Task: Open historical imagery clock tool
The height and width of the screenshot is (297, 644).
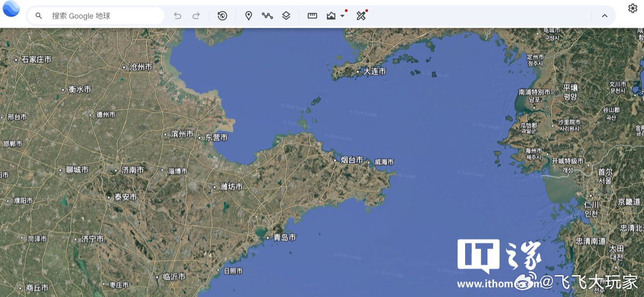Action: coord(222,16)
